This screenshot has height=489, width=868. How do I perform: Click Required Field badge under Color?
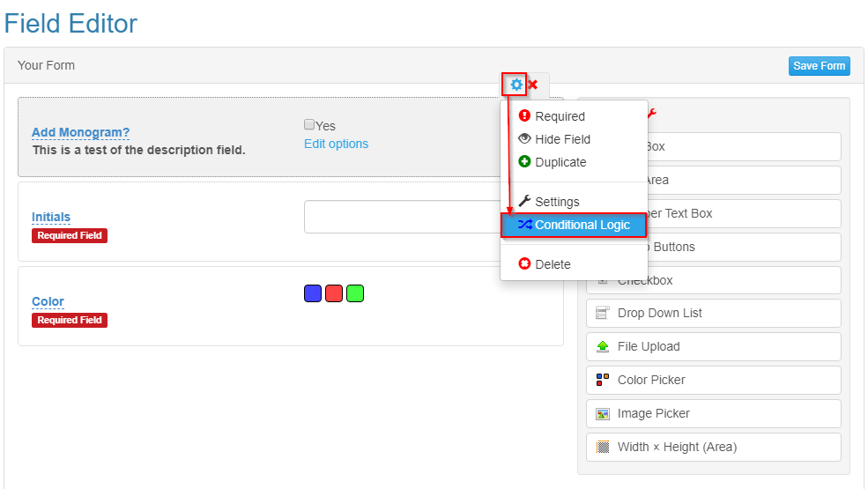pos(70,320)
